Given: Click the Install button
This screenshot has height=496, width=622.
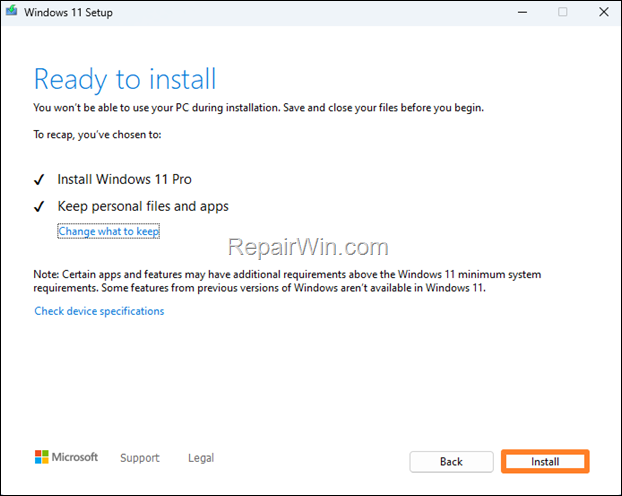Looking at the screenshot, I should pos(545,461).
